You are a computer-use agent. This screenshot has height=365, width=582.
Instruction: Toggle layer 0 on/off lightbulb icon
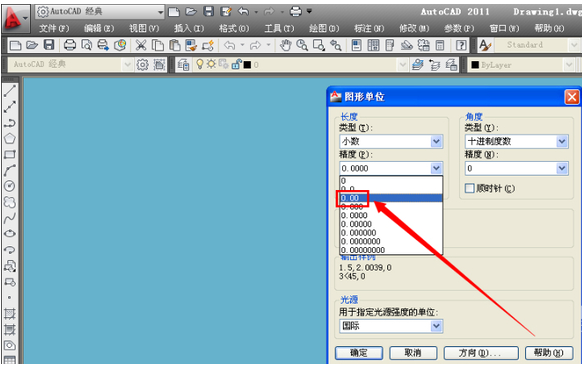coord(200,65)
